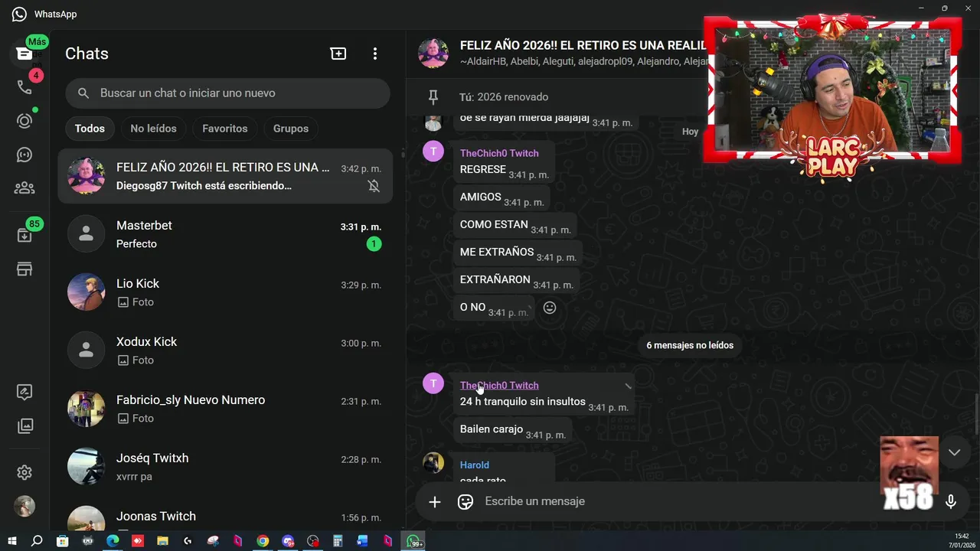Open File Explorer from taskbar

tap(162, 541)
